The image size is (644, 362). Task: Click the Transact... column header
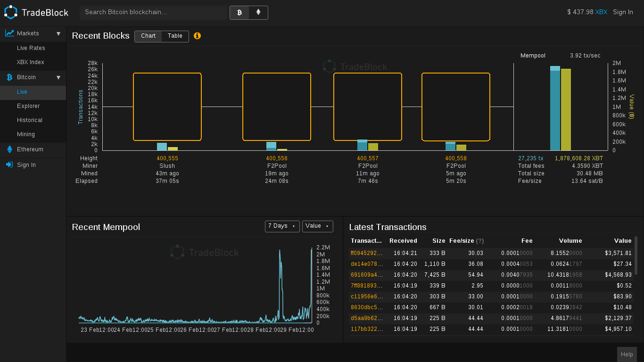click(366, 241)
